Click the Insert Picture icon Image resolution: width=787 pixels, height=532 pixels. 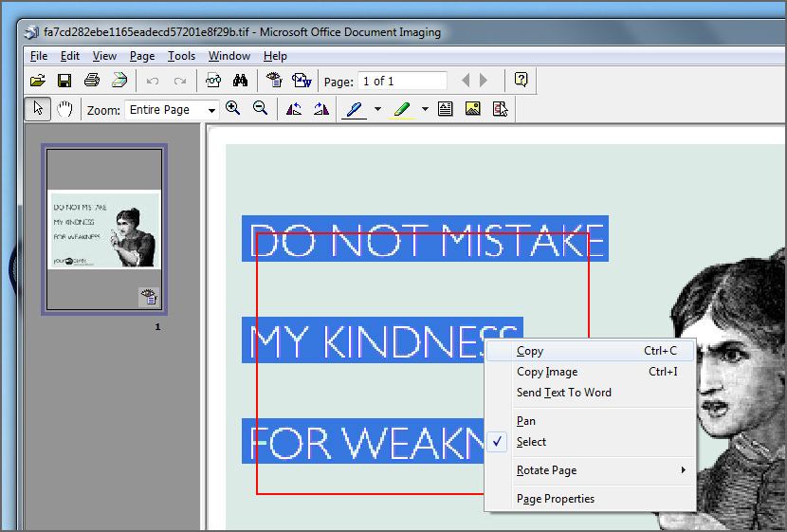pos(472,109)
